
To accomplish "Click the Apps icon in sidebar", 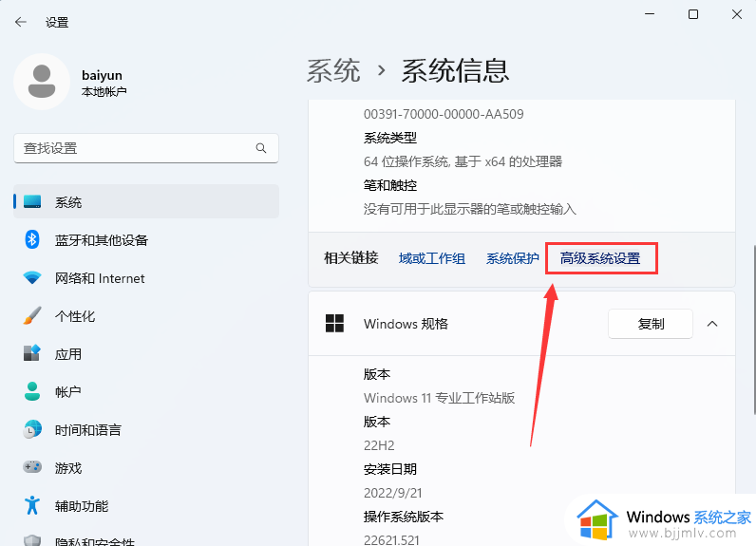I will [32, 353].
